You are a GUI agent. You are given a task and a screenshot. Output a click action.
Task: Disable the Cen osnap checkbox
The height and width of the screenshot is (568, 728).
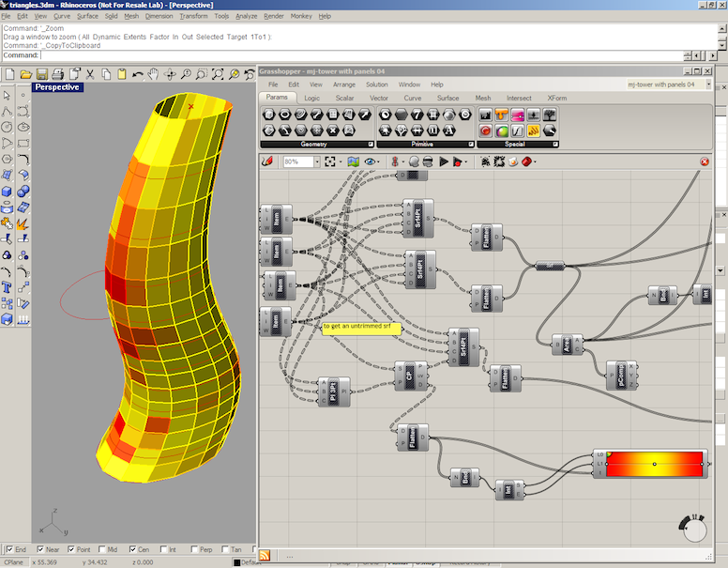(x=131, y=549)
